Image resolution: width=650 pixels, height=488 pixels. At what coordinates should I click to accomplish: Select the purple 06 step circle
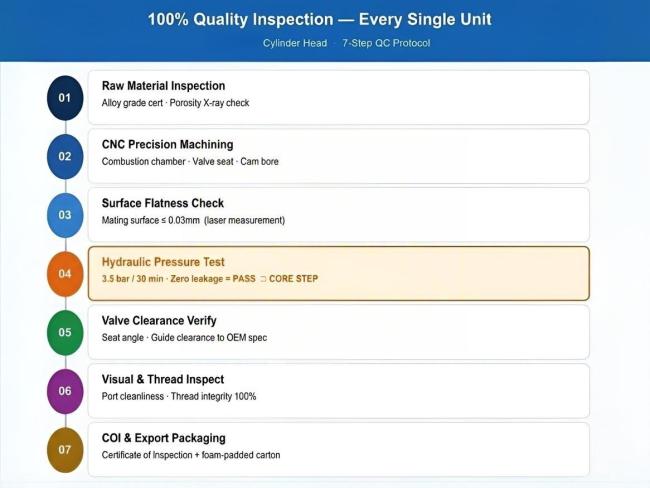[x=65, y=391]
